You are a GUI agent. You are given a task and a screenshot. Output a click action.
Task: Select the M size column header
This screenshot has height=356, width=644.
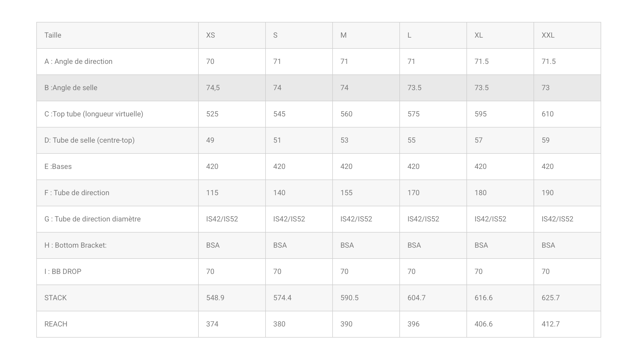343,35
